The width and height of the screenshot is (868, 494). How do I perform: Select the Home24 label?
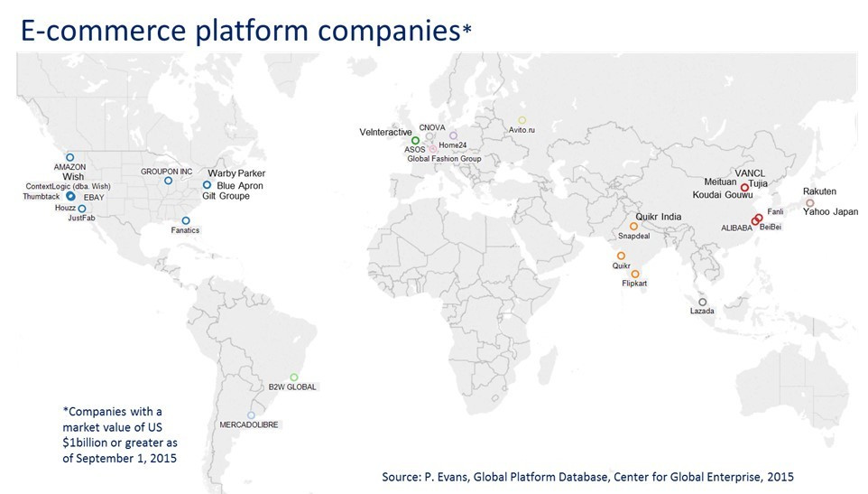453,145
